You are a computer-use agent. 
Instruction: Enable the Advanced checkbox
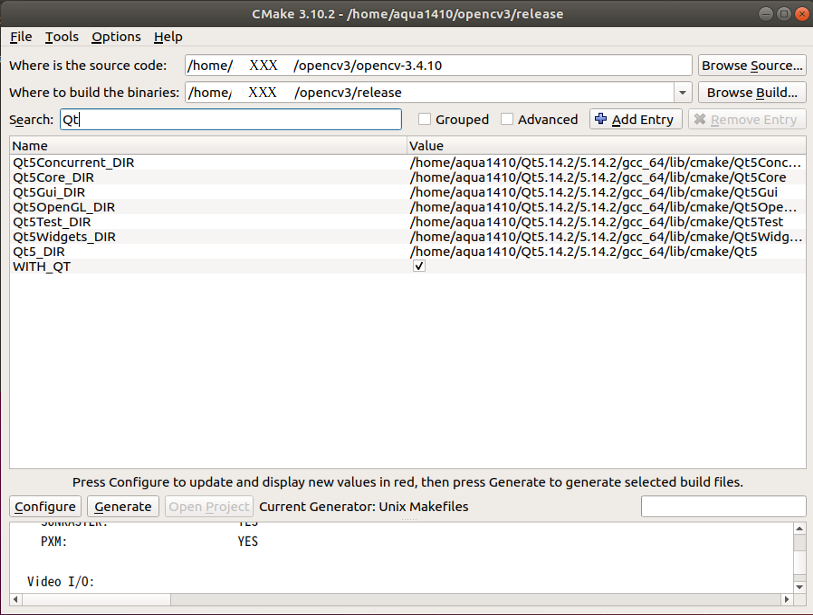click(x=507, y=119)
